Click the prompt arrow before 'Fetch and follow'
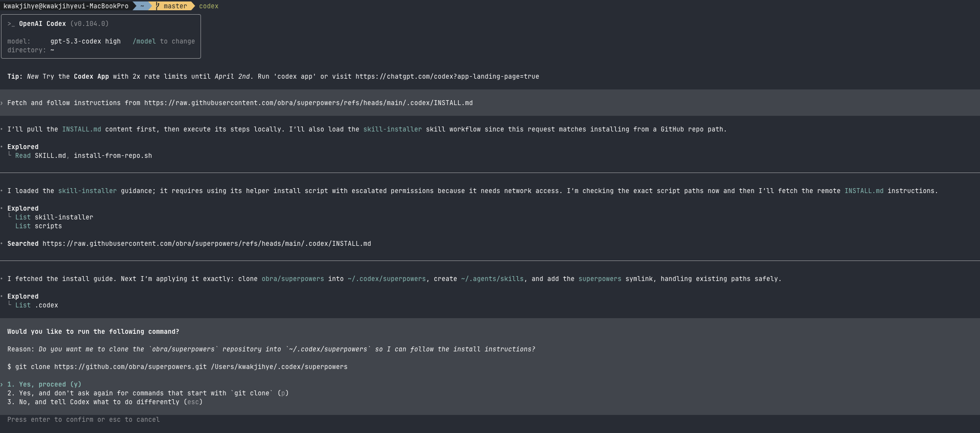980x433 pixels. coord(2,103)
